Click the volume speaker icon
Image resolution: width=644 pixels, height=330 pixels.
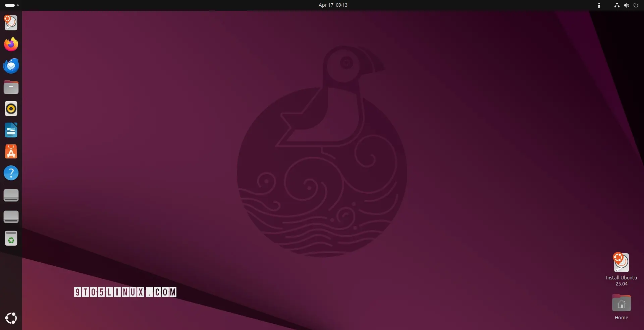[x=626, y=5]
